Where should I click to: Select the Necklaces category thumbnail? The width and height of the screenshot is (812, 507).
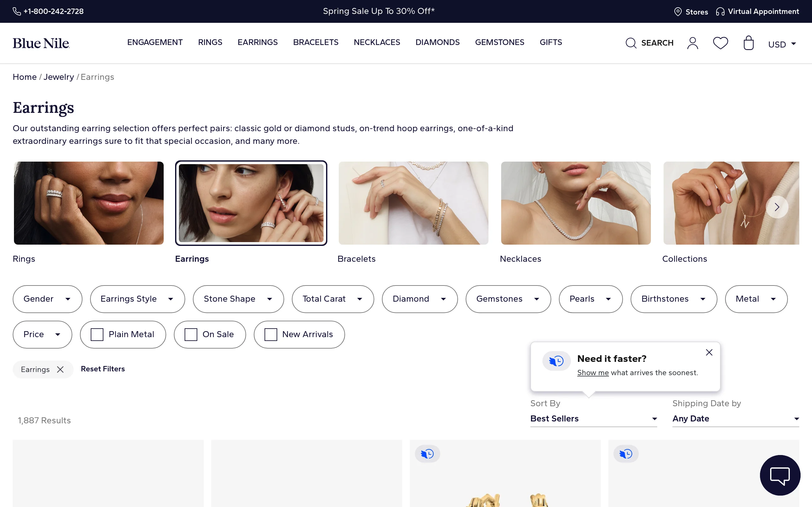pos(575,203)
